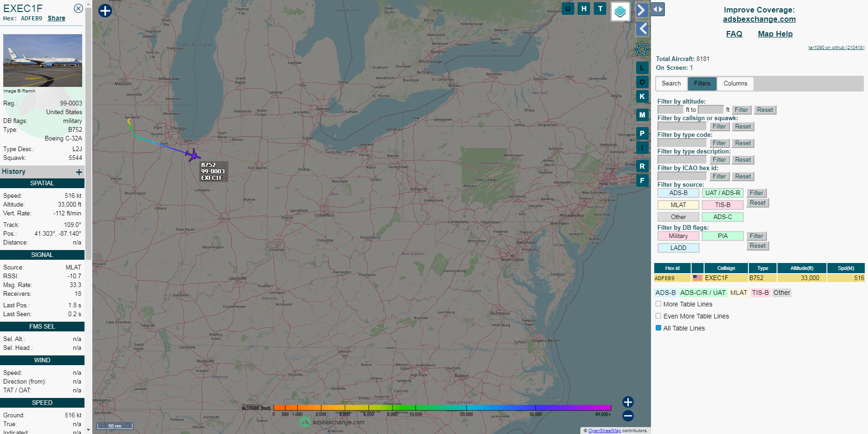868x434 pixels.
Task: Click the B752 99-0003 EXEC1F map label
Action: click(213, 171)
